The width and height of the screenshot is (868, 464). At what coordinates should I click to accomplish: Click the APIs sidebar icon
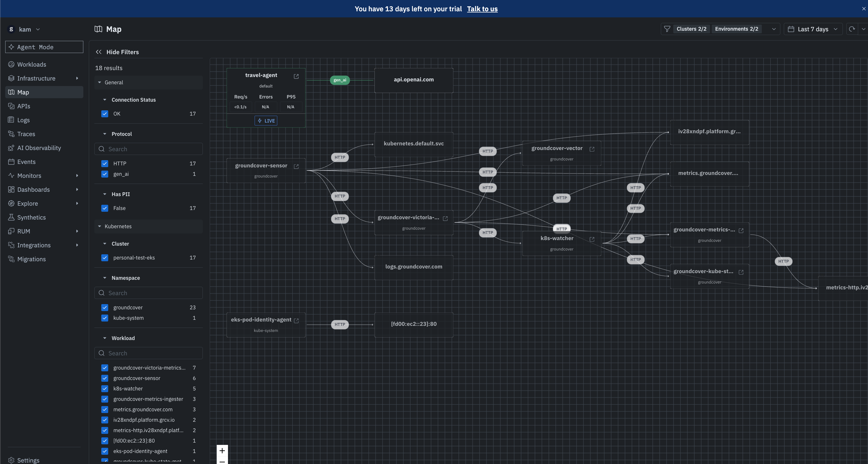pos(11,106)
